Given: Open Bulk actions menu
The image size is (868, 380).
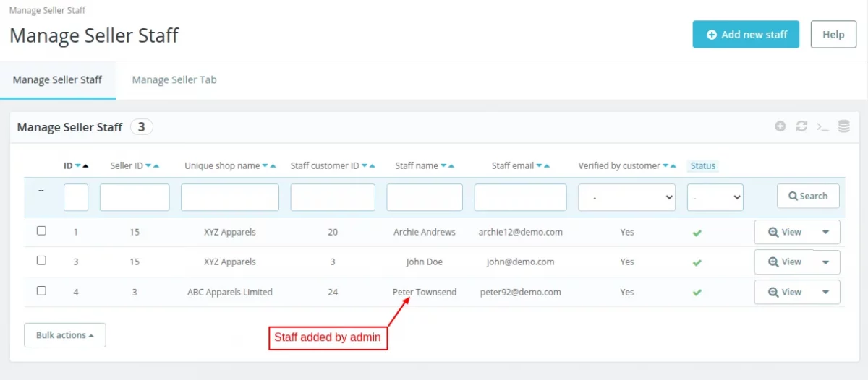Looking at the screenshot, I should (x=65, y=335).
